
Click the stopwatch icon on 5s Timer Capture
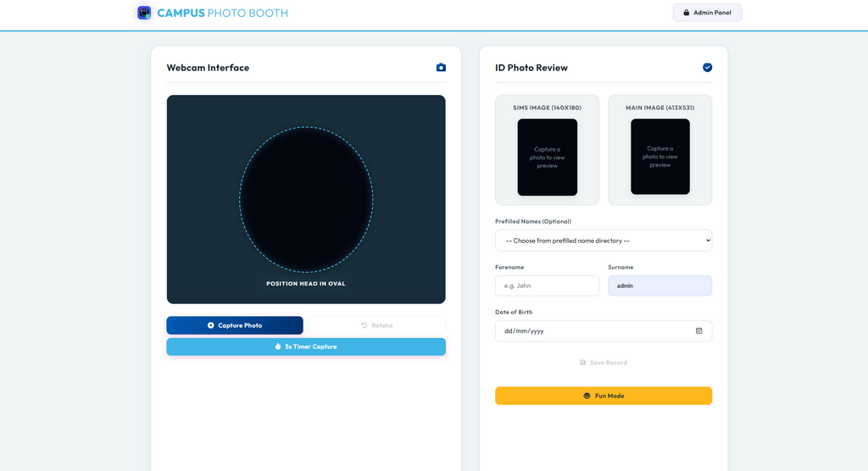(278, 346)
